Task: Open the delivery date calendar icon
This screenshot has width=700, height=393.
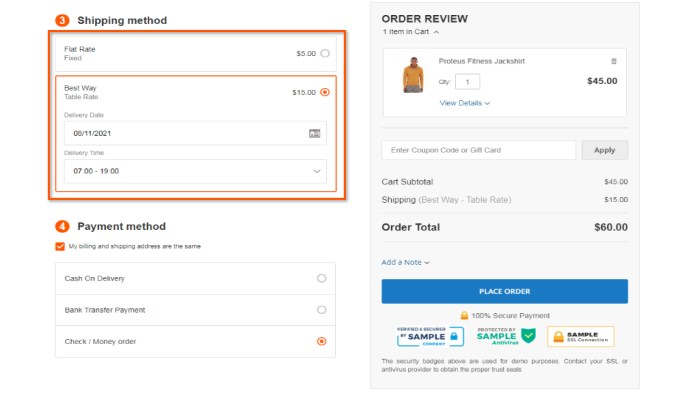Action: pyautogui.click(x=315, y=133)
